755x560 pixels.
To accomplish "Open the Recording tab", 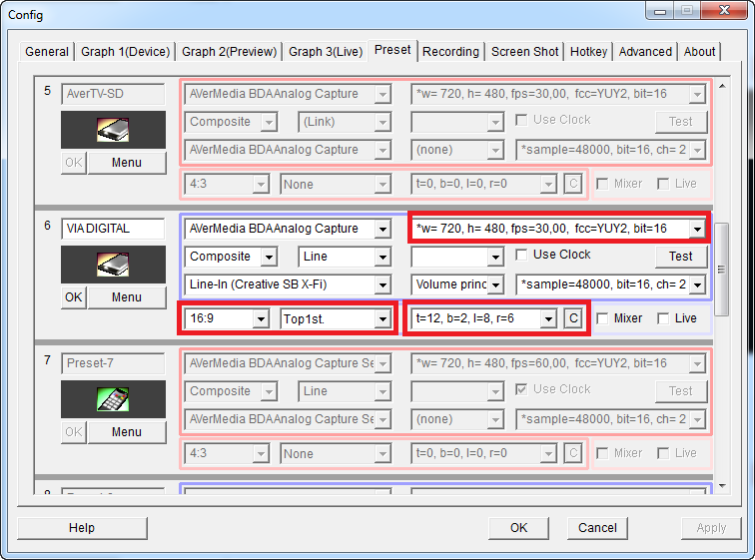I will point(450,52).
